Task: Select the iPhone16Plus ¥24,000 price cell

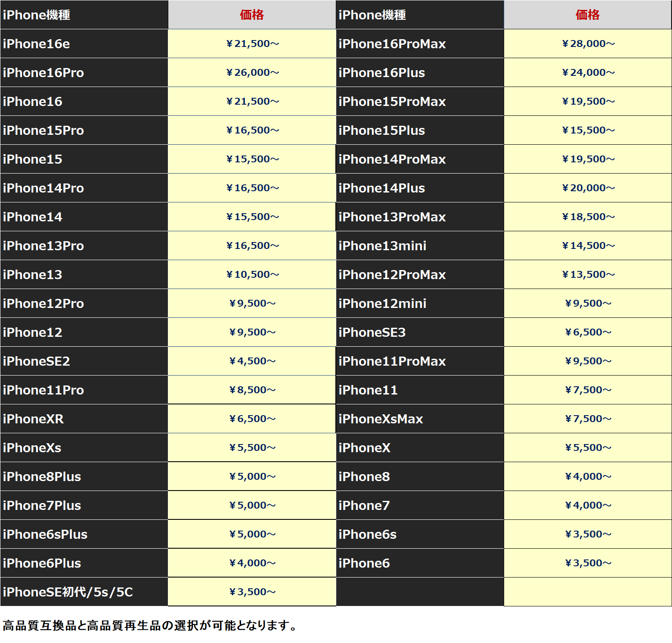Action: [588, 73]
